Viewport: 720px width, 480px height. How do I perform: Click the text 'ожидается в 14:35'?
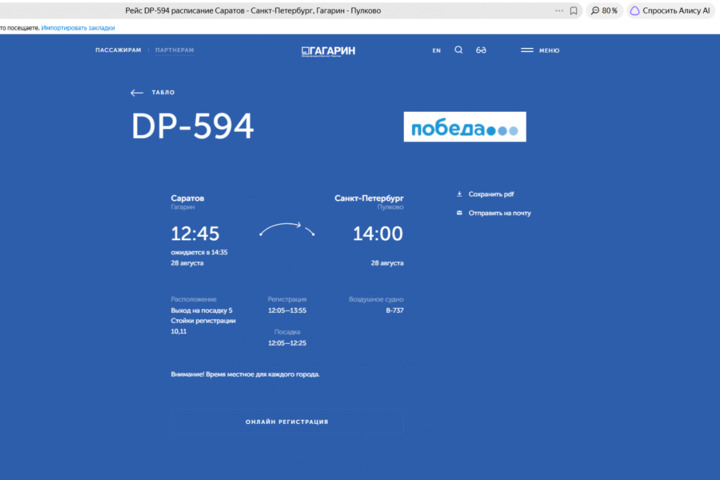[199, 252]
